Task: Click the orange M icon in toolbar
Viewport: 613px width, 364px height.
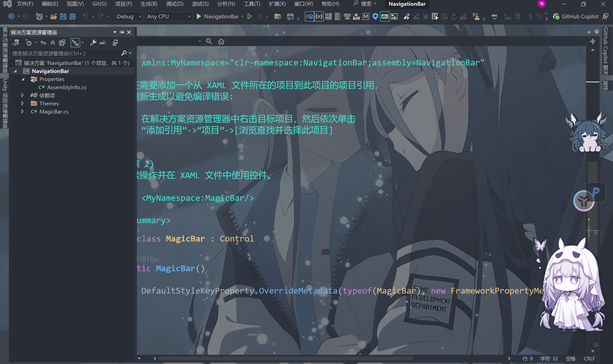Action: pos(366,16)
